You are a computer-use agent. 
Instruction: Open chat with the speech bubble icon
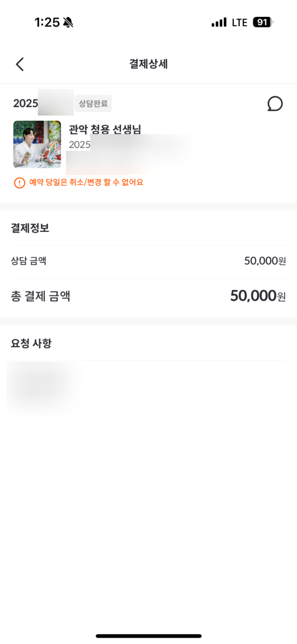coord(275,104)
